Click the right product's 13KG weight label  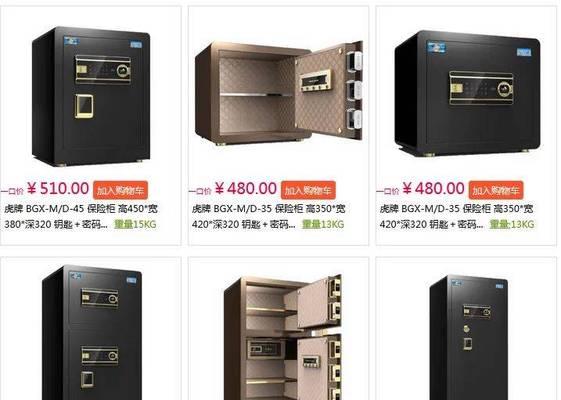(512, 224)
